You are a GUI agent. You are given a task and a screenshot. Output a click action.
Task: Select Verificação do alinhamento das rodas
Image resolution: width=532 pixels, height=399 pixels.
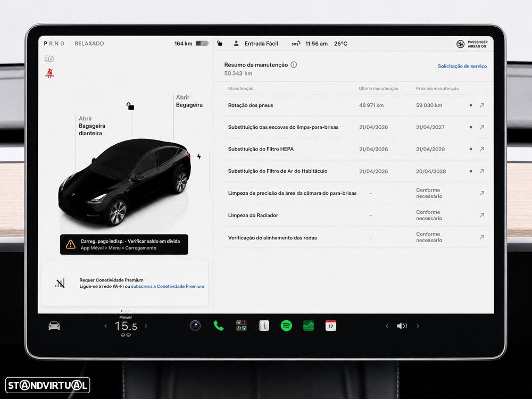click(355, 237)
